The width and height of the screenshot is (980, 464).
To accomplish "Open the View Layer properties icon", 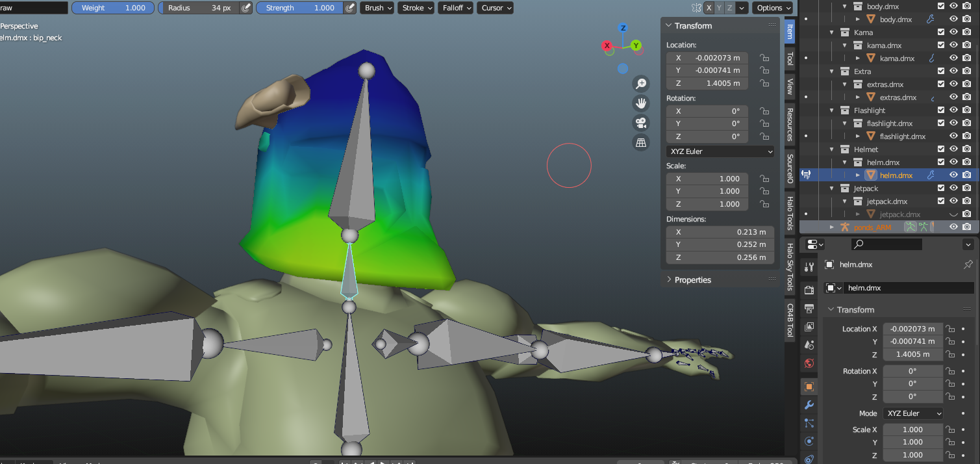I will coord(809,326).
